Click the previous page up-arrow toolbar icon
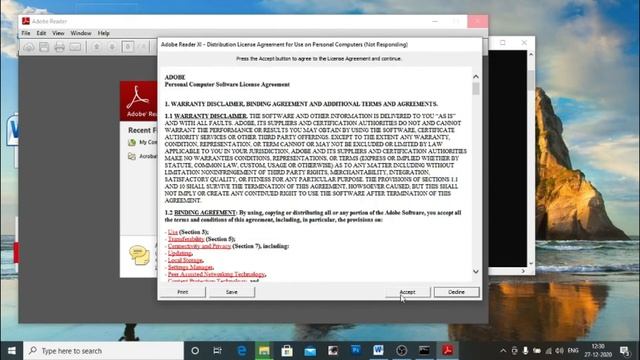The width and height of the screenshot is (640, 360). point(97,47)
